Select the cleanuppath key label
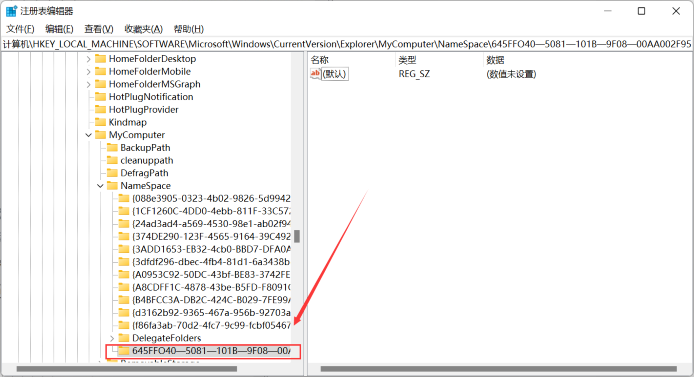The width and height of the screenshot is (694, 377). click(x=147, y=160)
